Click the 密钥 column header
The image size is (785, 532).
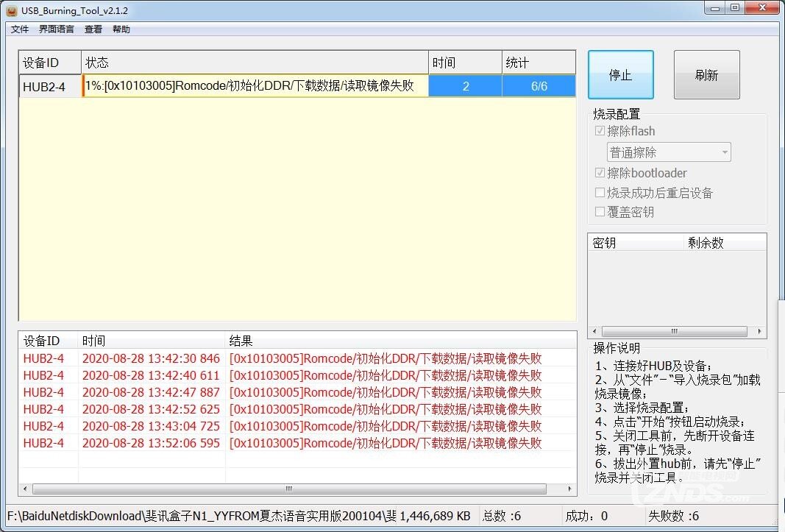636,243
